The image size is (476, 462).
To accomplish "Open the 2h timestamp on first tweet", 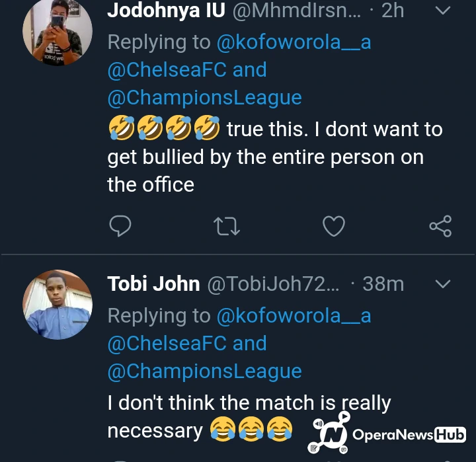I will [393, 11].
